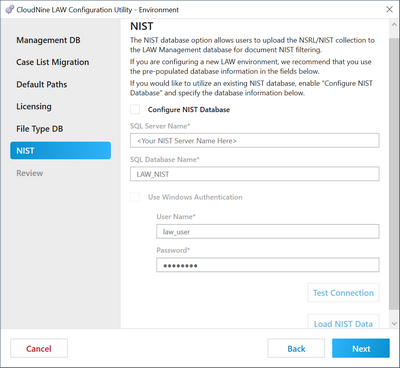Open the Review section
Image resolution: width=400 pixels, height=368 pixels.
[x=30, y=173]
